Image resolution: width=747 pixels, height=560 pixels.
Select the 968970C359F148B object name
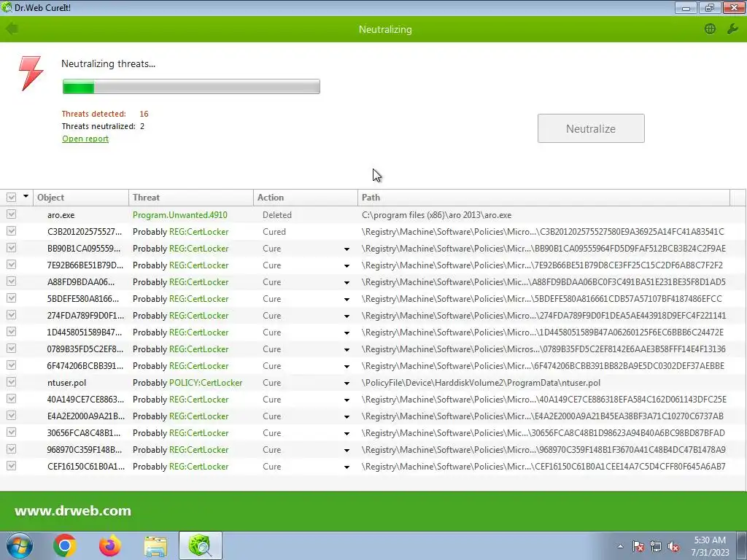coord(85,449)
